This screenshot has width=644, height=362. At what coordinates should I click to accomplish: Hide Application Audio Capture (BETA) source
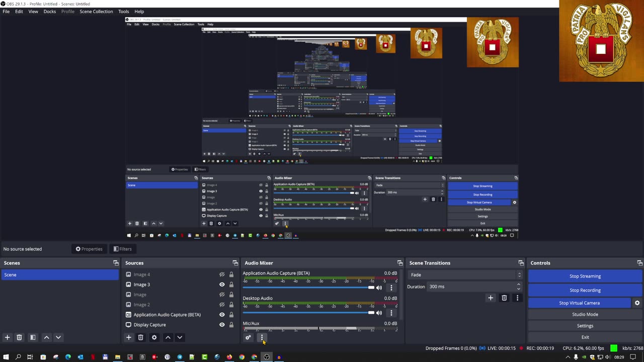222,315
